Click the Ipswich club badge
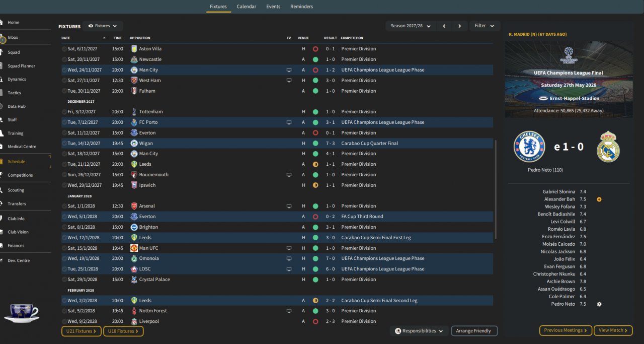Image resolution: width=644 pixels, height=344 pixels. pyautogui.click(x=134, y=185)
